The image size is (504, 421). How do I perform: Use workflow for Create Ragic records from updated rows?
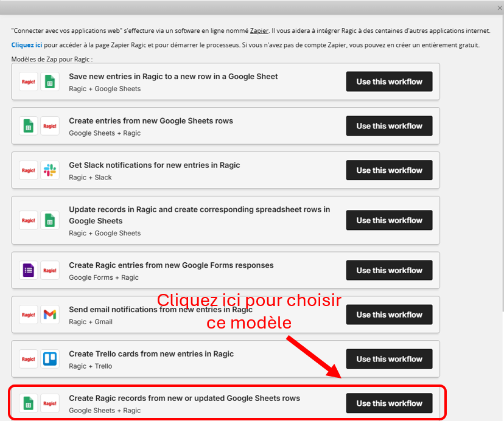point(389,403)
